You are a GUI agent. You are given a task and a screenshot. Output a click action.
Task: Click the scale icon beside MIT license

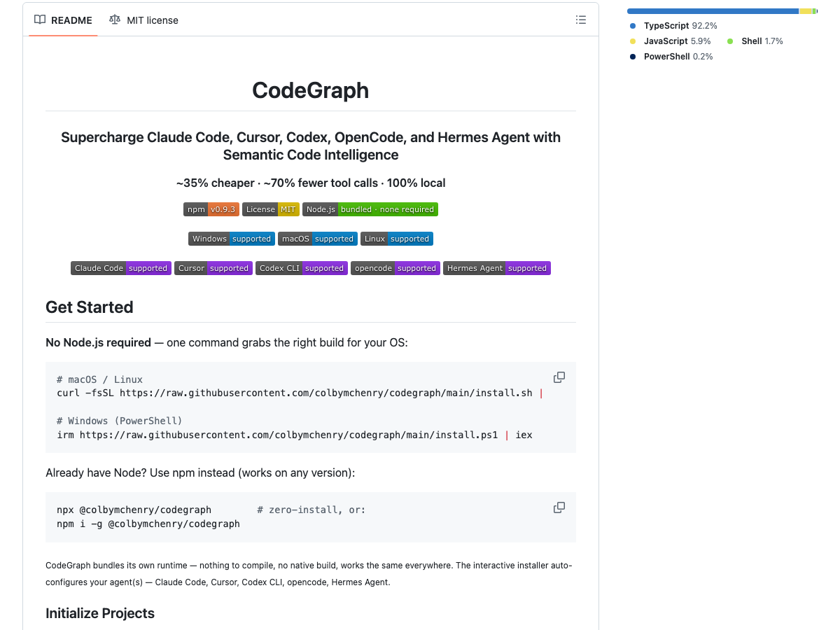pyautogui.click(x=115, y=20)
